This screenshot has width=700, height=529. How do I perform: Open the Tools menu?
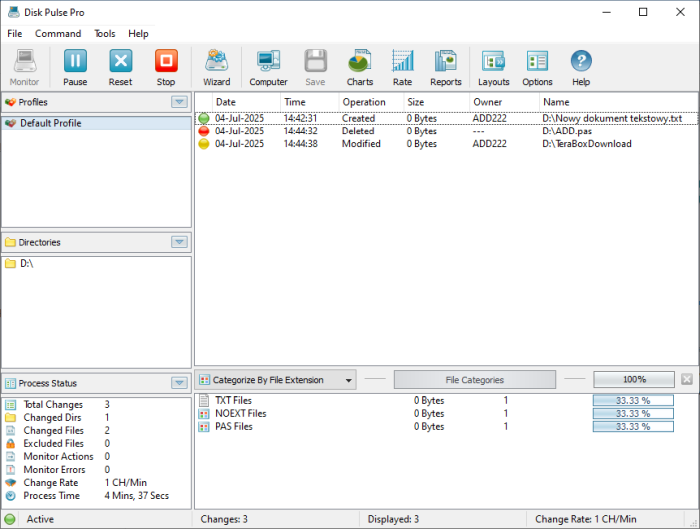coord(104,33)
